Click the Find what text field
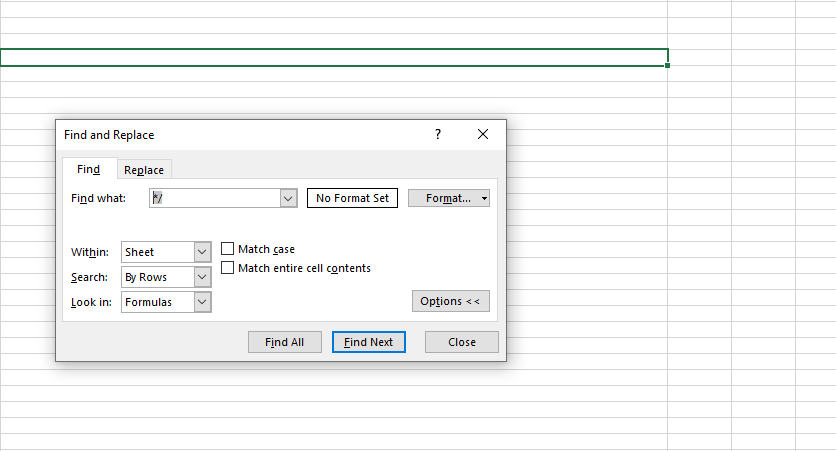The width and height of the screenshot is (836, 451). [214, 198]
